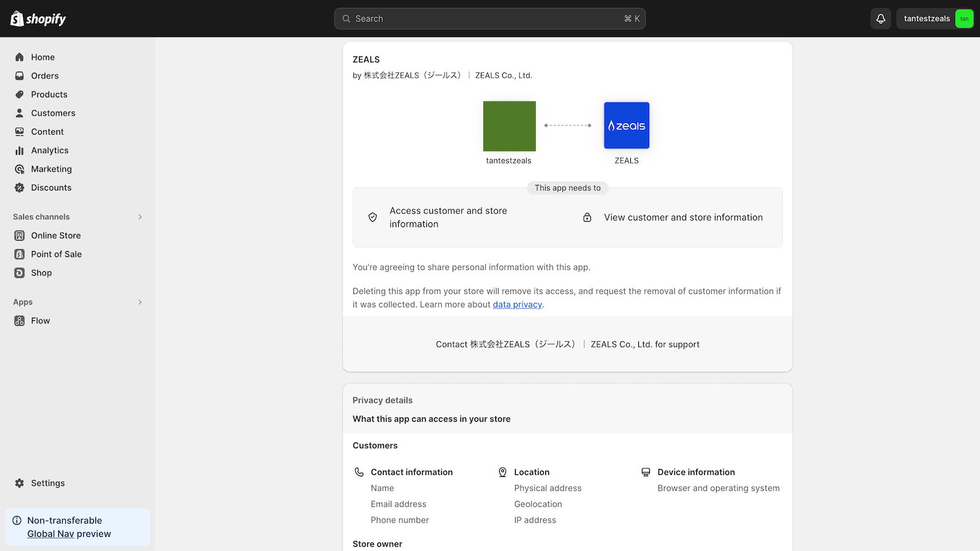Image resolution: width=980 pixels, height=551 pixels.
Task: Expand the Sales channels chevron
Action: pyautogui.click(x=140, y=217)
